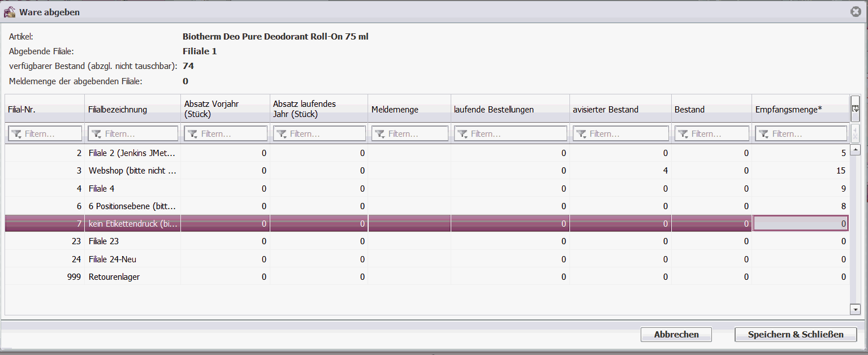Open filter options for laufende Bestellungen column
Screen dimensions: 868x355
(x=463, y=134)
